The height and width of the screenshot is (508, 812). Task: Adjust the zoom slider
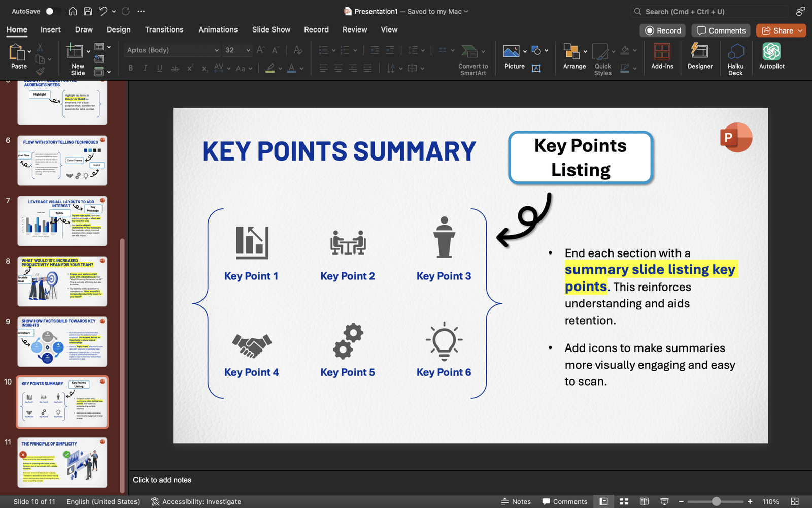[x=716, y=500]
